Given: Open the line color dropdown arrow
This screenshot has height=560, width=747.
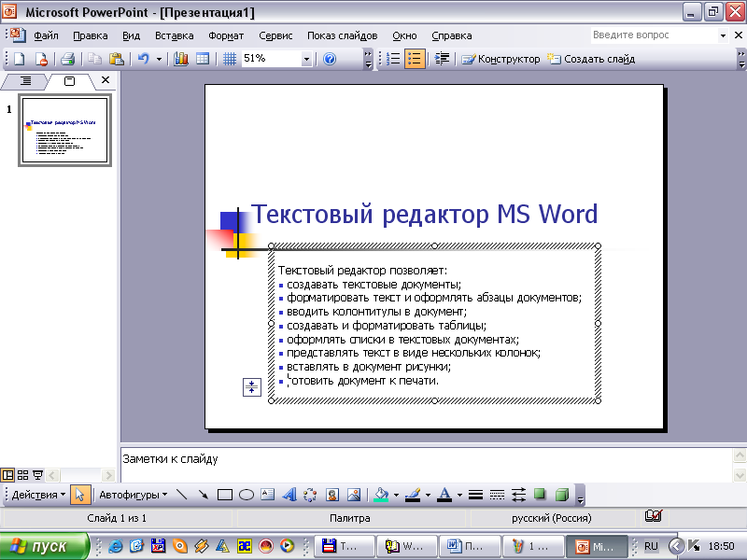Looking at the screenshot, I should [x=428, y=496].
